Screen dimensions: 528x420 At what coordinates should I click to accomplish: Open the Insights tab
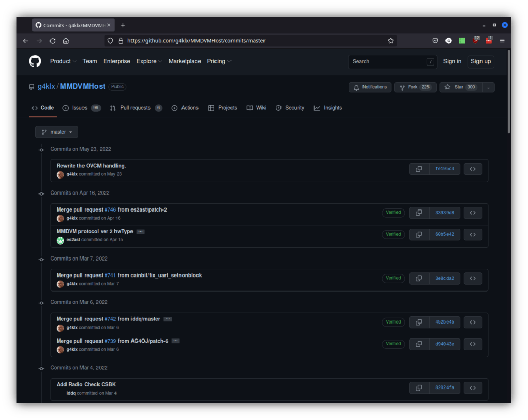pyautogui.click(x=328, y=108)
